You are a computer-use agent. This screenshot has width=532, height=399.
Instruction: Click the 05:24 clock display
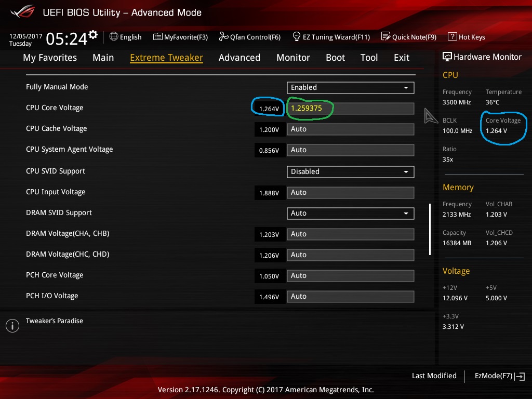(67, 38)
